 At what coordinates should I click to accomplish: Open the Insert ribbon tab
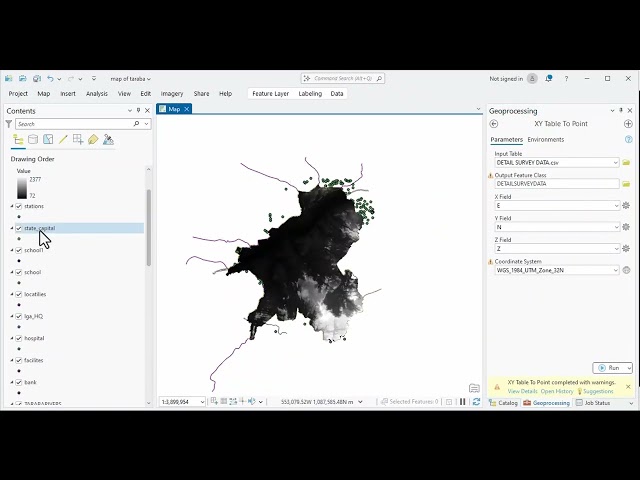point(68,93)
